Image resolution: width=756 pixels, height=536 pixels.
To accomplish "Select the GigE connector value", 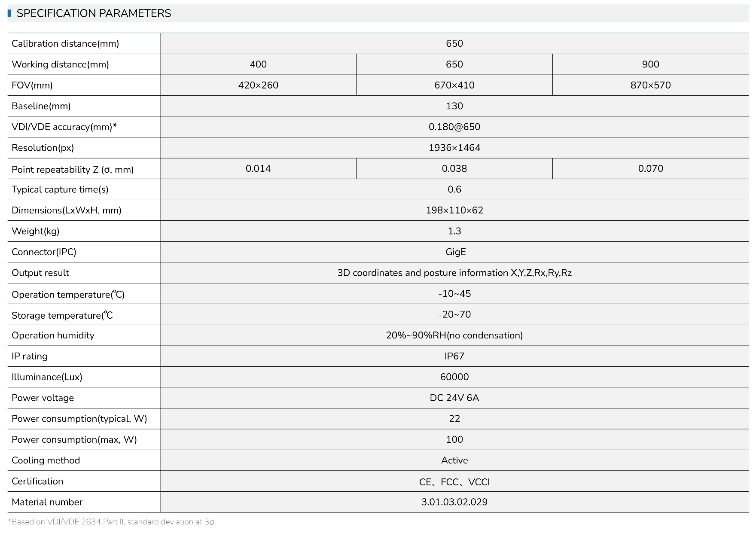I will pos(455,252).
